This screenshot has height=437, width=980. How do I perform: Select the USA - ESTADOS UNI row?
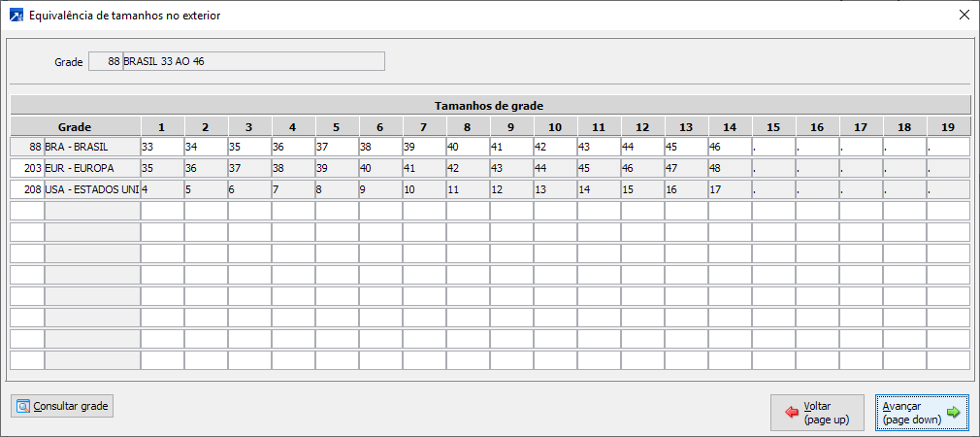coord(92,189)
